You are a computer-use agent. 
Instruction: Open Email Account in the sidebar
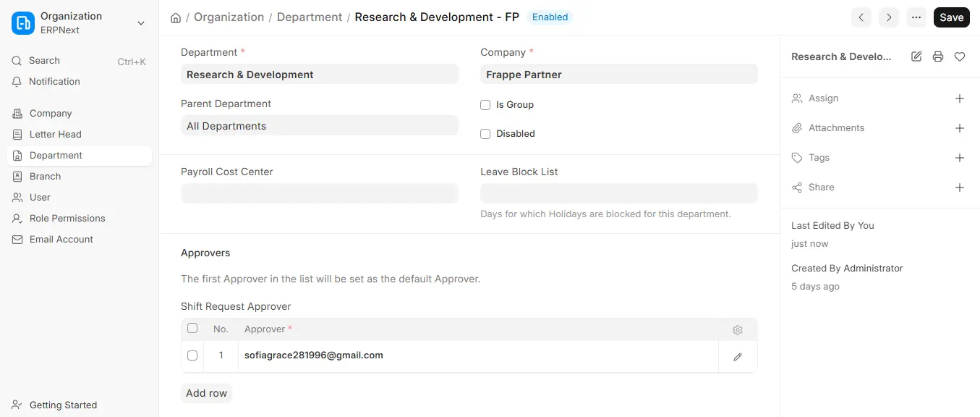[x=79, y=240]
